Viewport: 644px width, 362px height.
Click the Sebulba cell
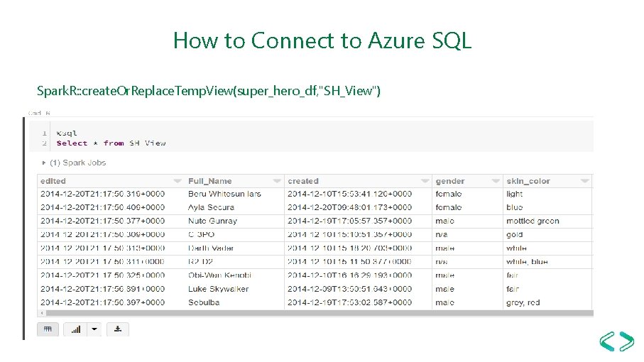(204, 302)
